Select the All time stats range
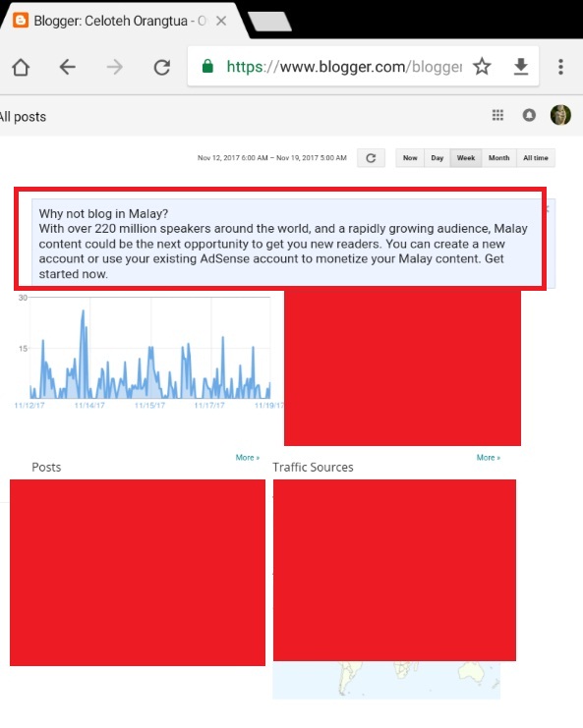Viewport: 583px width, 728px height. coord(536,158)
